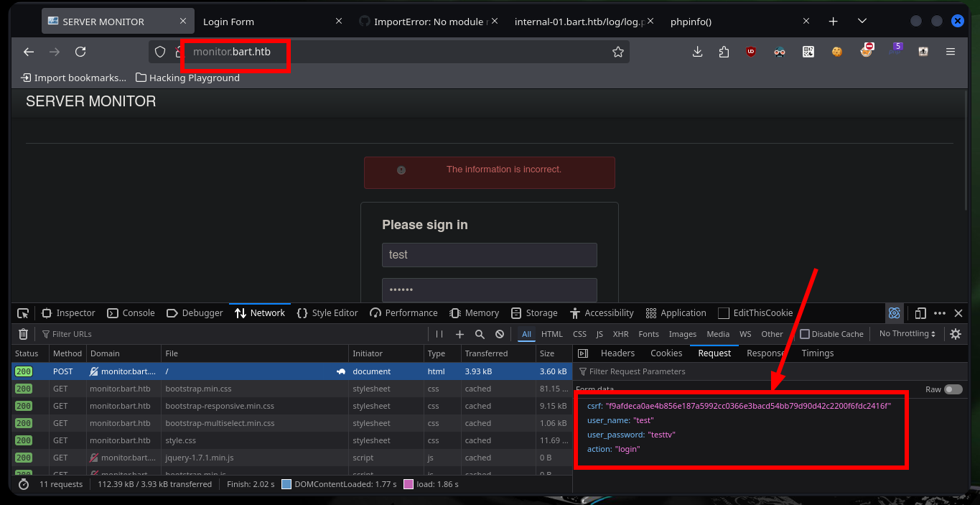Open the Firefox hamburger application menu
The width and height of the screenshot is (980, 505).
pyautogui.click(x=951, y=52)
